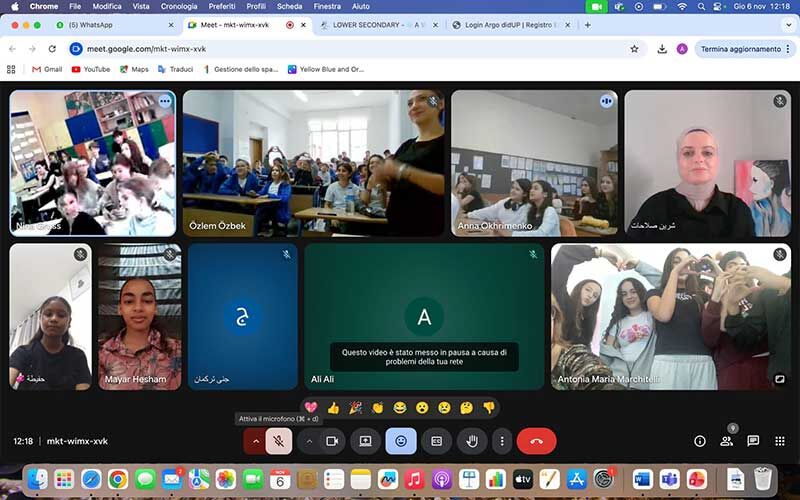Viewport: 800px width, 500px height.
Task: Open the Preferiti menu
Action: click(221, 7)
